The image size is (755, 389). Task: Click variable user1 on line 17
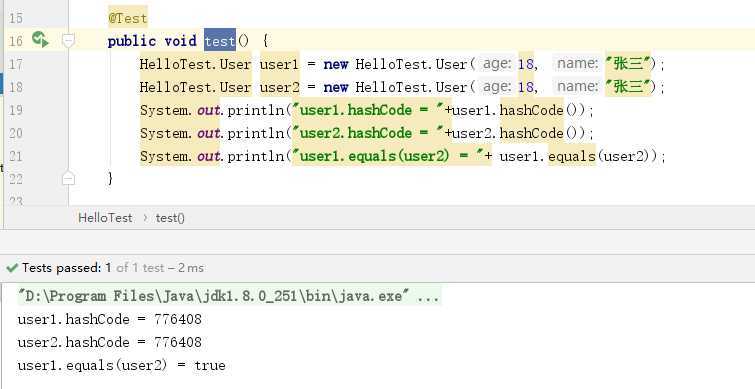280,64
